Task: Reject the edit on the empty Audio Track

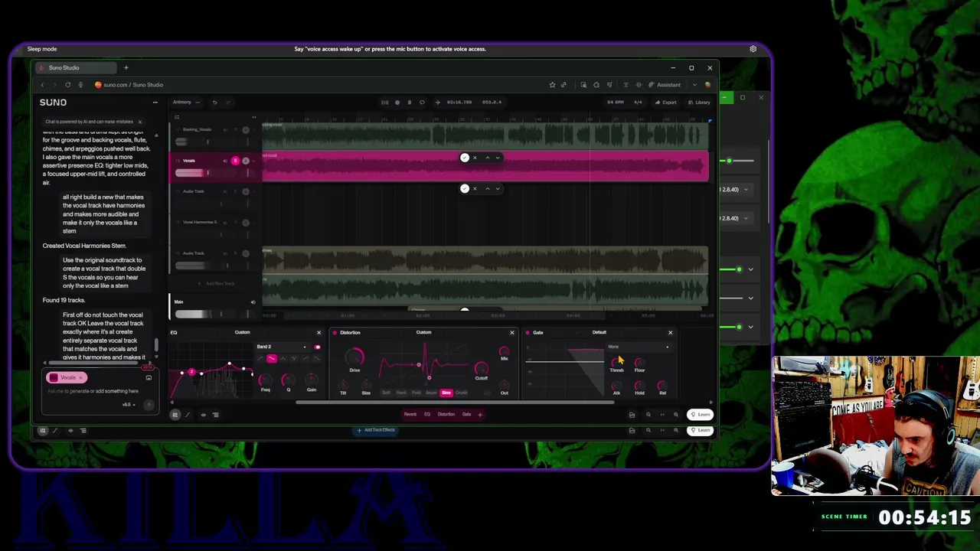Action: point(475,188)
